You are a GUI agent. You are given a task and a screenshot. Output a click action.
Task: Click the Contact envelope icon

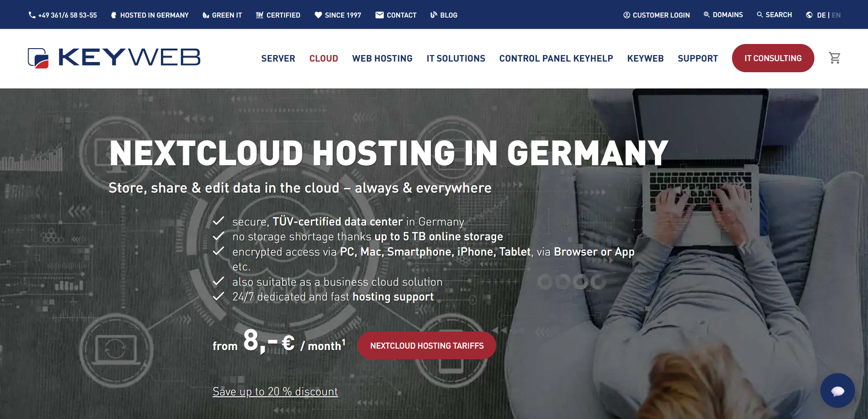pos(380,15)
